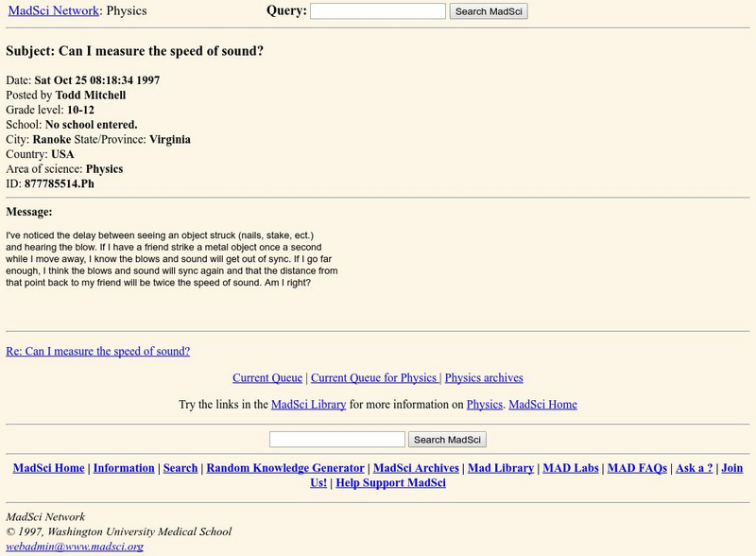Open MadSci Home in the footer navigation
This screenshot has width=756, height=556.
click(x=49, y=468)
